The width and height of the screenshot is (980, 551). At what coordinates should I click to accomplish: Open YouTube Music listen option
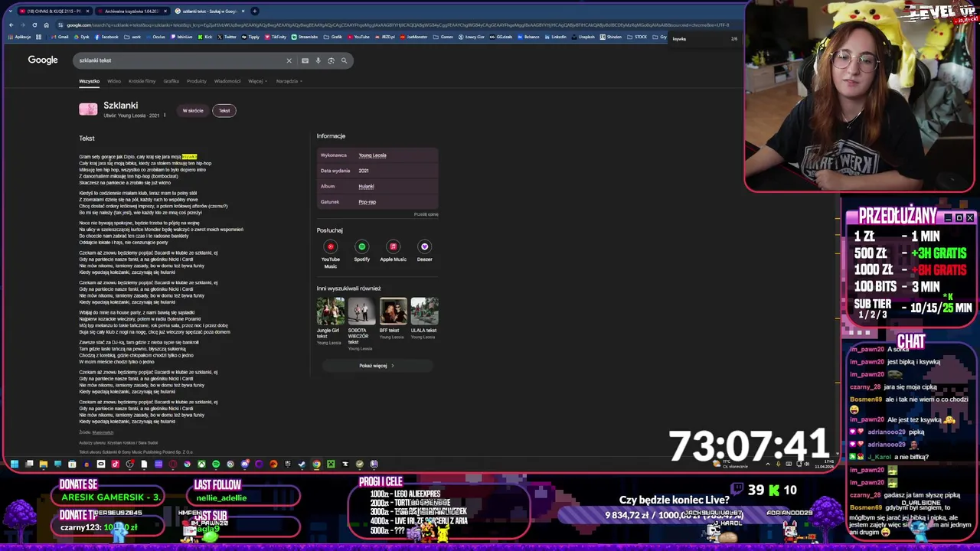331,253
